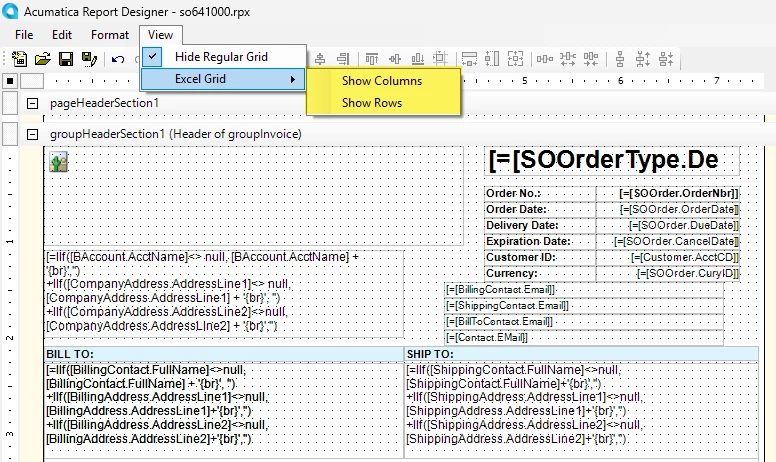Click the Acumatica app logo icon

pos(10,11)
